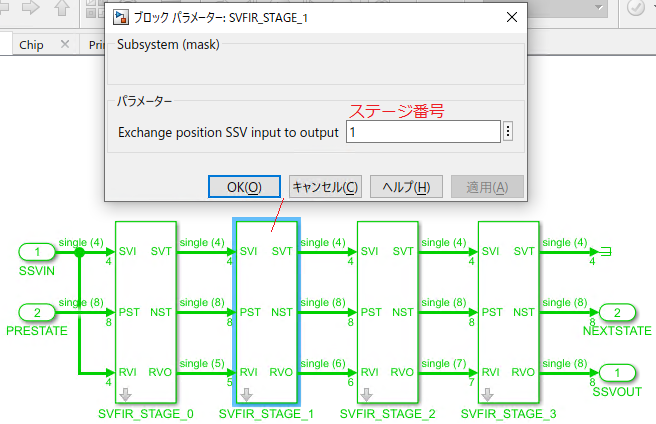This screenshot has height=424, width=656.
Task: Click the single (5) signal label
Action: point(202,363)
